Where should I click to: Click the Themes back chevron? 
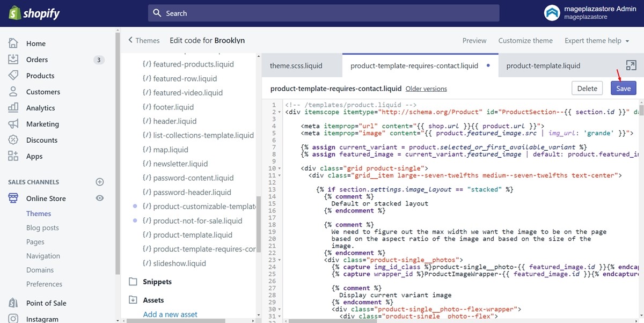(130, 40)
